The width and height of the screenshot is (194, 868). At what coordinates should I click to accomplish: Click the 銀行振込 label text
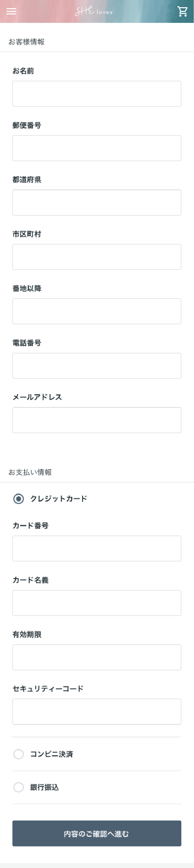[x=44, y=787]
